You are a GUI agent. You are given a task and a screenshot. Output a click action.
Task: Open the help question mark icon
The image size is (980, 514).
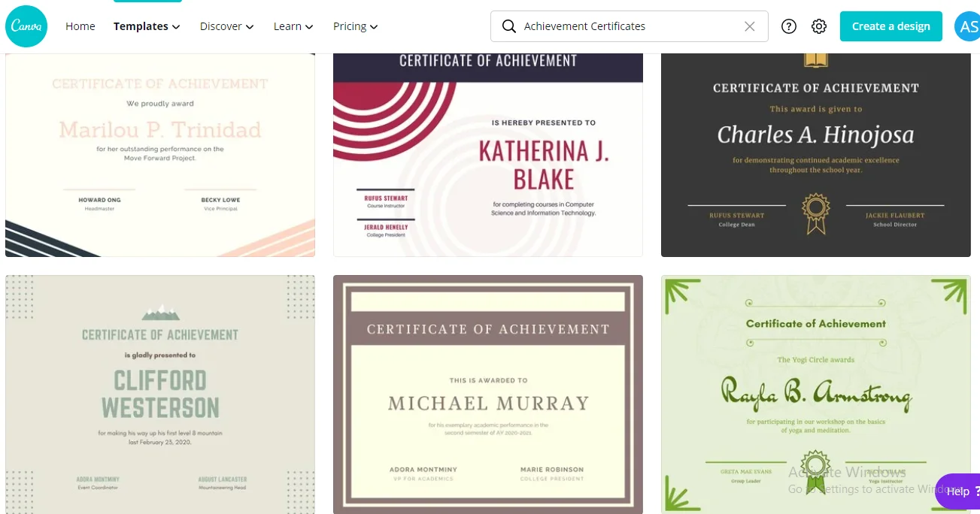788,26
